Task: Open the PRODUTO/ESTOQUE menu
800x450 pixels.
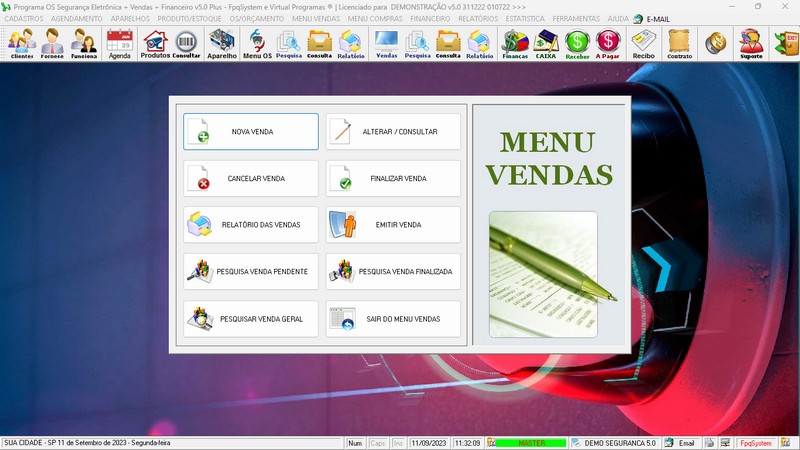Action: point(189,18)
